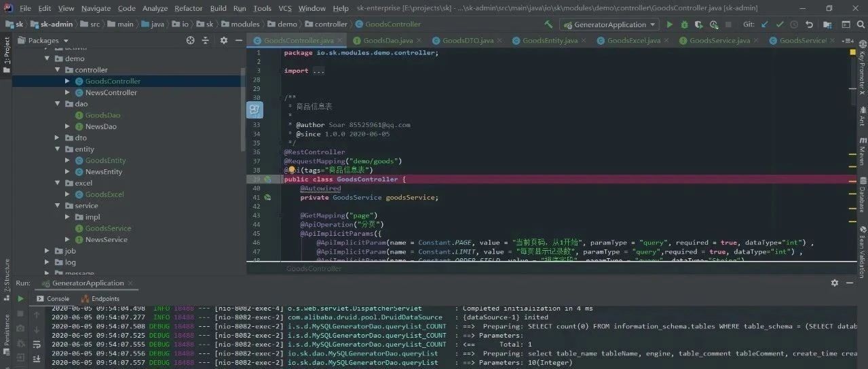Open the Navigate menu

coord(96,8)
